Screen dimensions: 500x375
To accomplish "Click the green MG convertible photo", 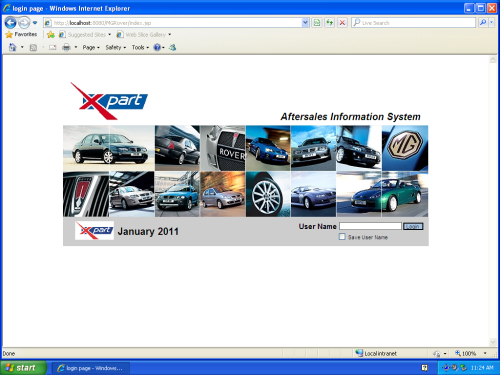I will coord(382,194).
